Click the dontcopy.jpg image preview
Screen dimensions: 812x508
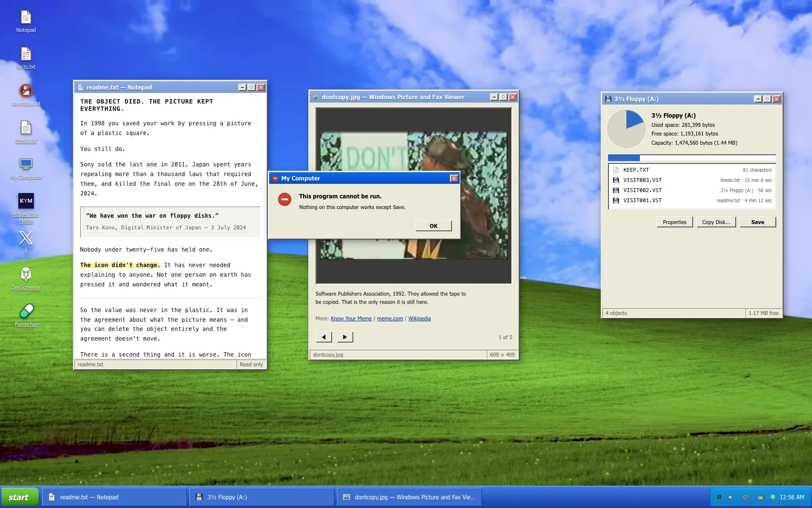(414, 195)
